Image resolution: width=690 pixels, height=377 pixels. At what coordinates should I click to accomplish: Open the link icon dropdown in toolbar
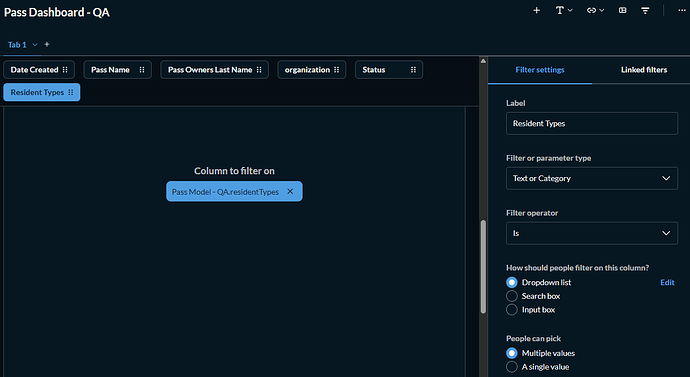tap(595, 10)
